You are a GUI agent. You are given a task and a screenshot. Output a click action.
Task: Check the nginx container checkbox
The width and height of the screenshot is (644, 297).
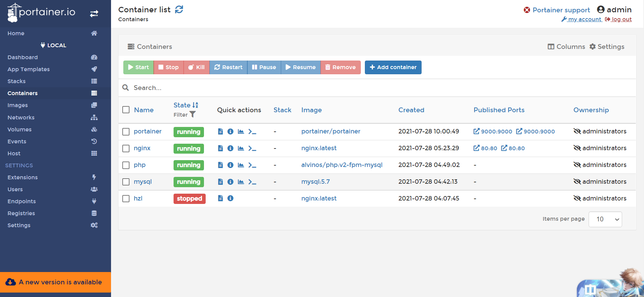(x=126, y=148)
